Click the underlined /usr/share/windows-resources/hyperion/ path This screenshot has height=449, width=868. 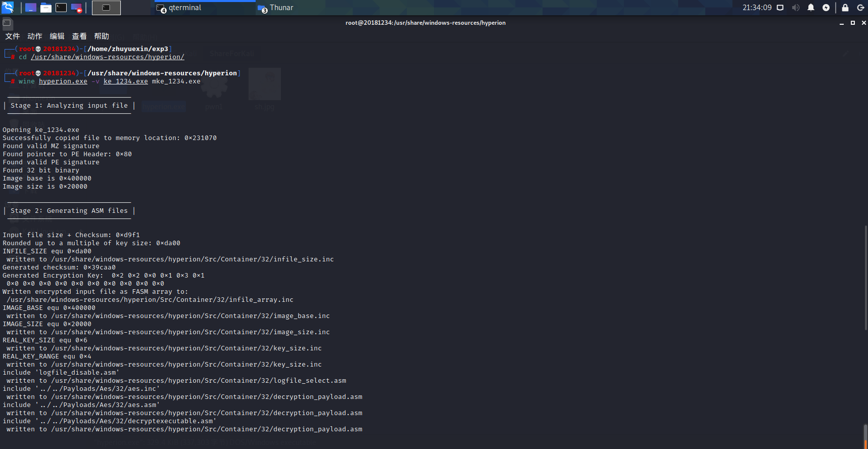click(108, 57)
